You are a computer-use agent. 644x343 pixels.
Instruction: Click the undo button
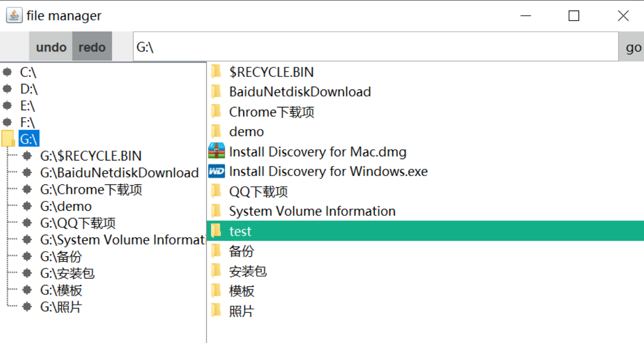(51, 47)
